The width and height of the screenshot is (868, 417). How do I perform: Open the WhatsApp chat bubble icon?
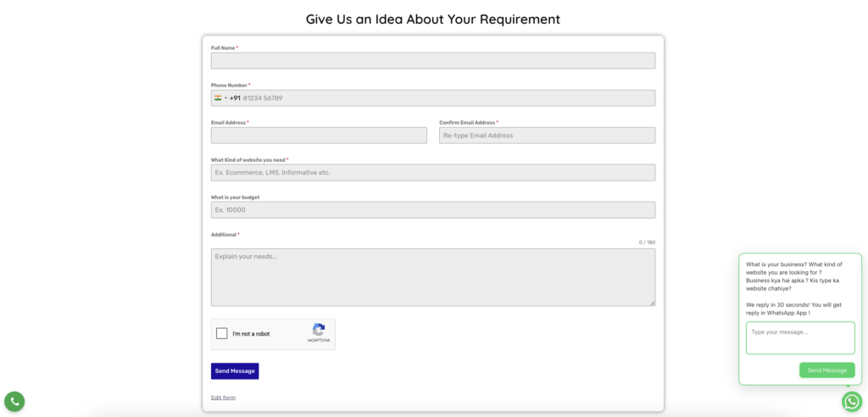[x=851, y=401]
